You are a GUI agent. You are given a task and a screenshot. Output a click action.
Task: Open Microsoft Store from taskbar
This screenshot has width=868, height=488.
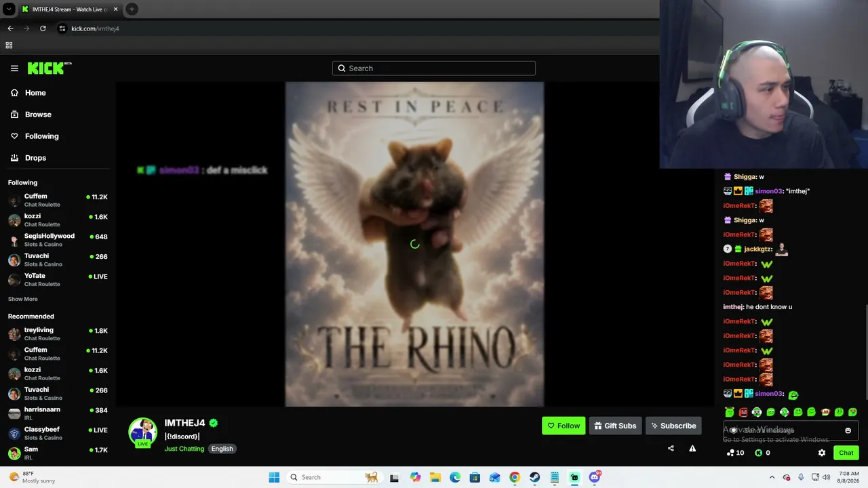click(x=475, y=477)
